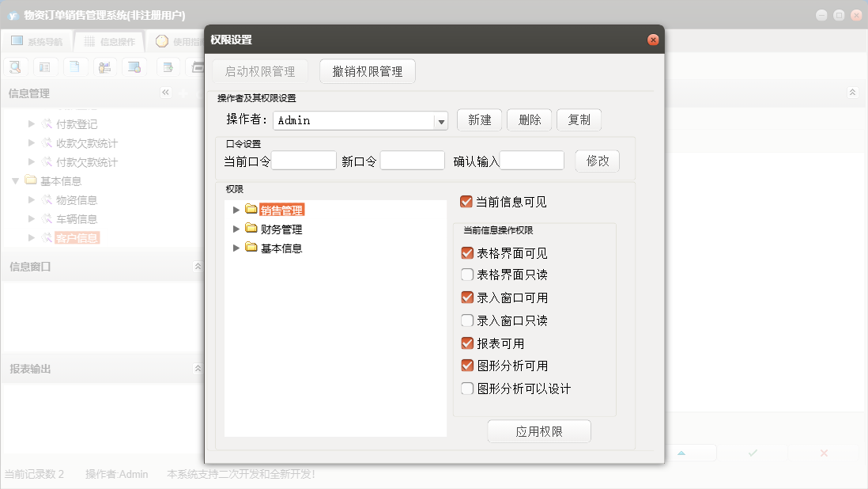Click the magnifier search toolbar icon
The height and width of the screenshot is (489, 868).
point(15,66)
